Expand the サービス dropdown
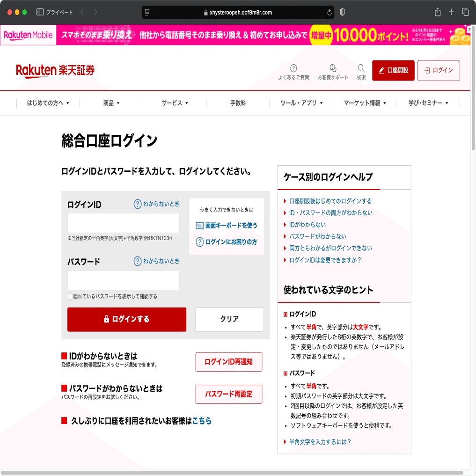This screenshot has height=476, width=476. (x=174, y=103)
